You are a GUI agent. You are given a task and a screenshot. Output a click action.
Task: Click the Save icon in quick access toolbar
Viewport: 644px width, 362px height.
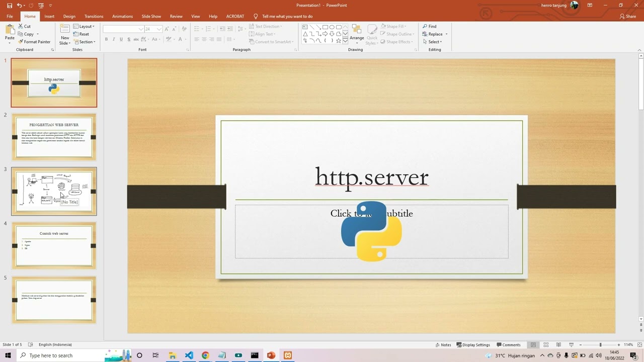tap(9, 5)
